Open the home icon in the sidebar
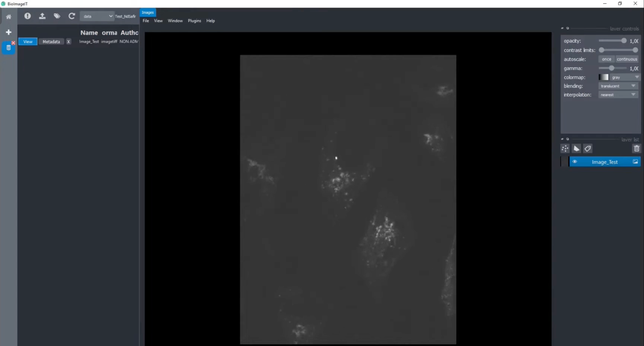 pos(8,17)
